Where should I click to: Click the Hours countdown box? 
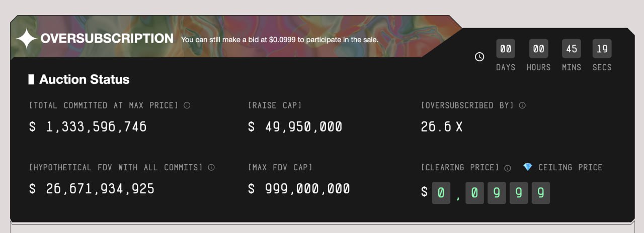[538, 49]
